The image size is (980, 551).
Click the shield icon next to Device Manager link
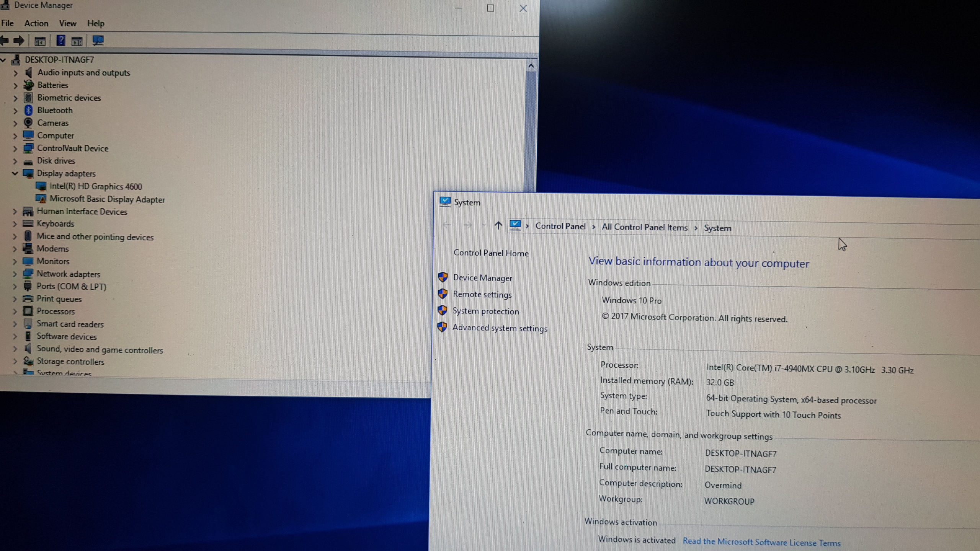[x=443, y=277]
